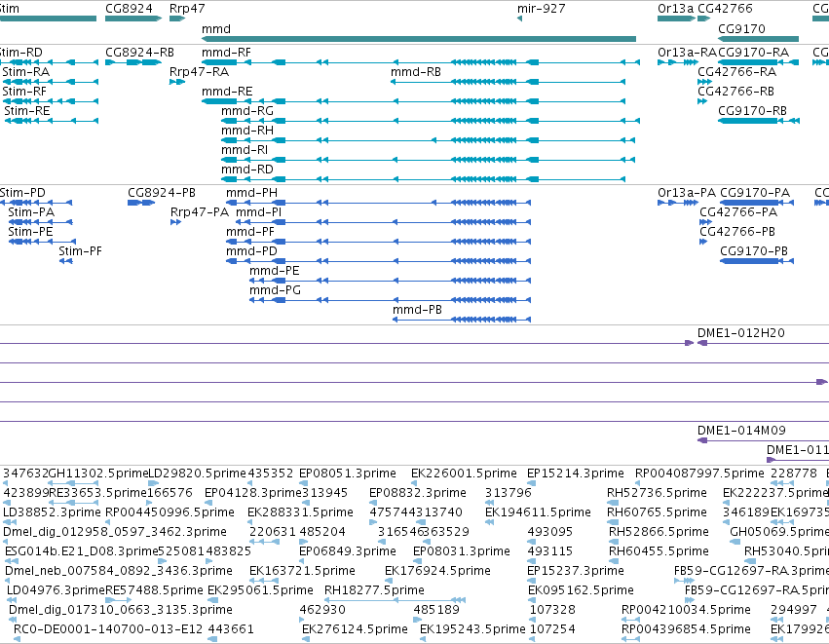This screenshot has height=644, width=829.
Task: Select the LD29820.5prime label
Action: pos(198,474)
